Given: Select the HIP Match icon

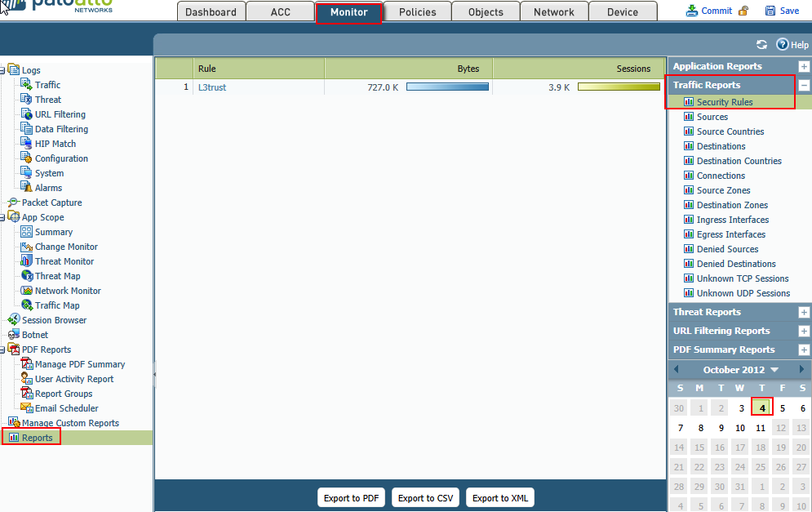Looking at the screenshot, I should 26,143.
